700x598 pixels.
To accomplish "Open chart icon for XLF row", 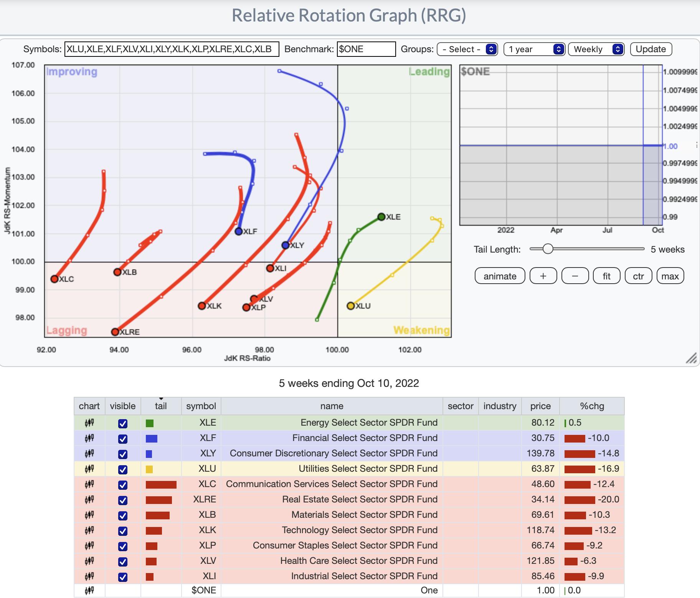I will [89, 438].
